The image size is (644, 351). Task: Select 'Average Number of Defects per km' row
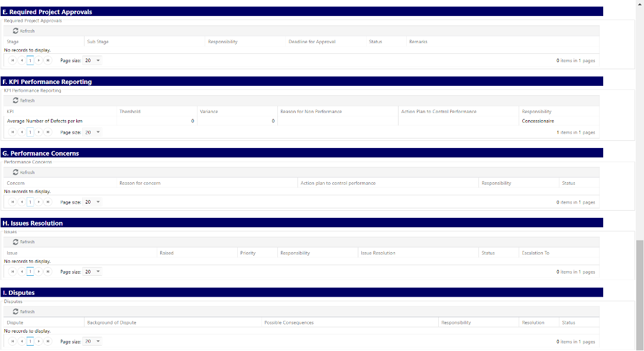coord(302,121)
